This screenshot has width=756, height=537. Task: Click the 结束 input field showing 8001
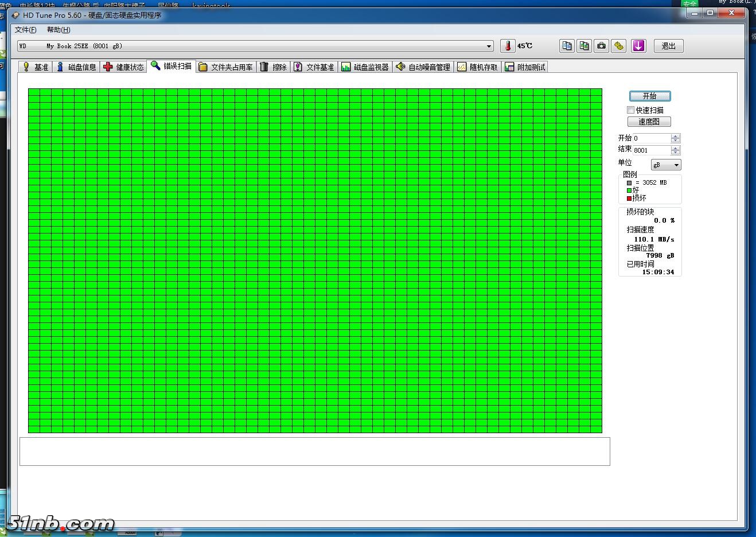point(651,150)
